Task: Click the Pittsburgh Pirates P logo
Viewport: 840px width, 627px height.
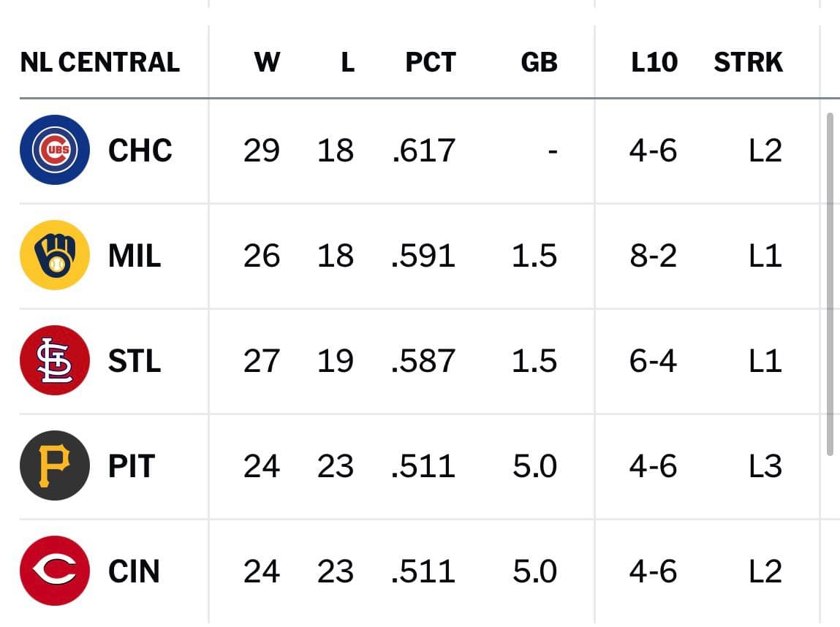Action: click(x=55, y=465)
